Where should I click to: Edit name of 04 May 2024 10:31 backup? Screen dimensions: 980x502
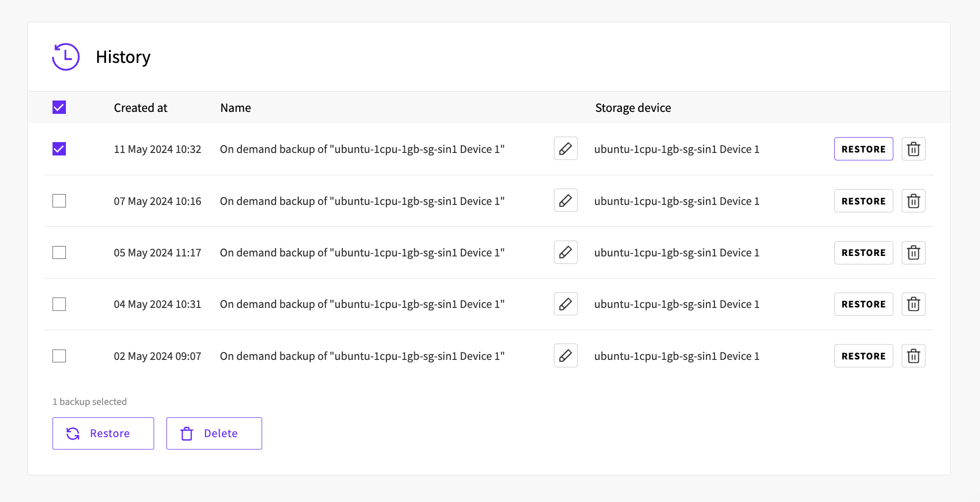(x=565, y=304)
